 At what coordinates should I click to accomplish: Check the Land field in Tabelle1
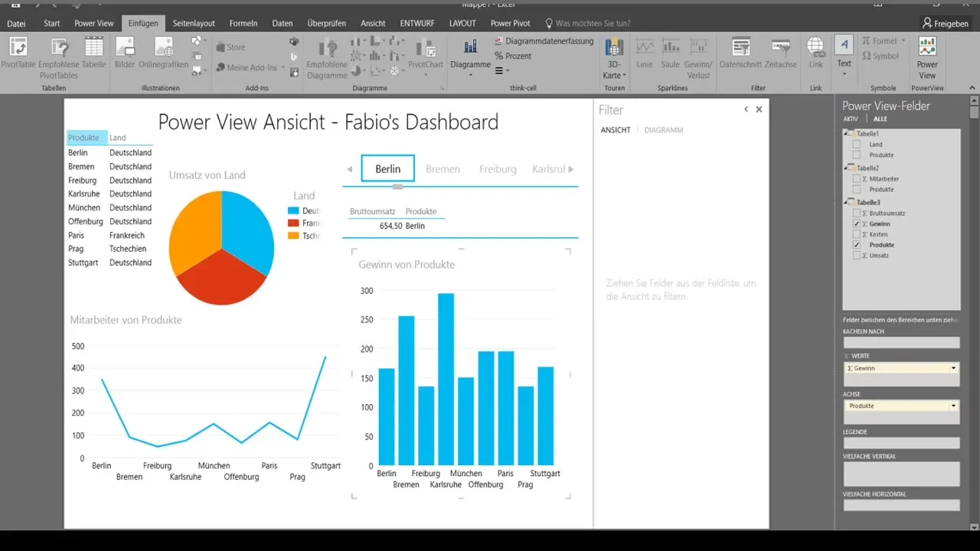pyautogui.click(x=857, y=145)
